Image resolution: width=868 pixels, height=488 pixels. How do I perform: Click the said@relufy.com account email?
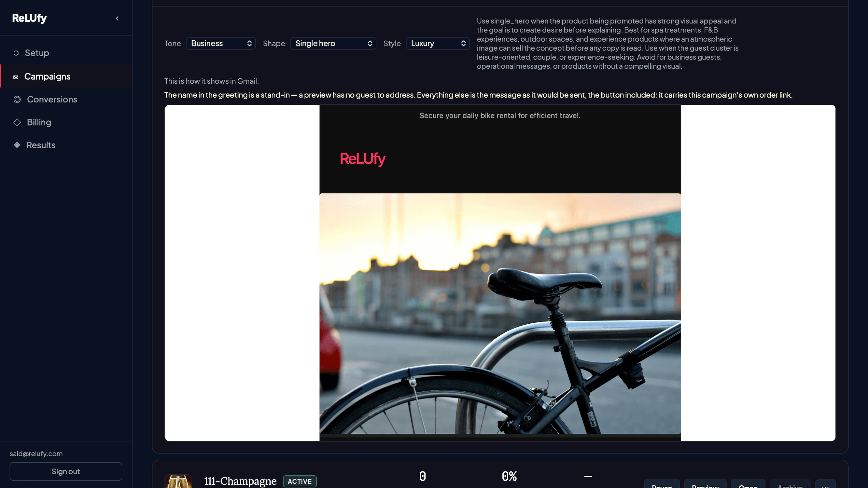pos(36,454)
